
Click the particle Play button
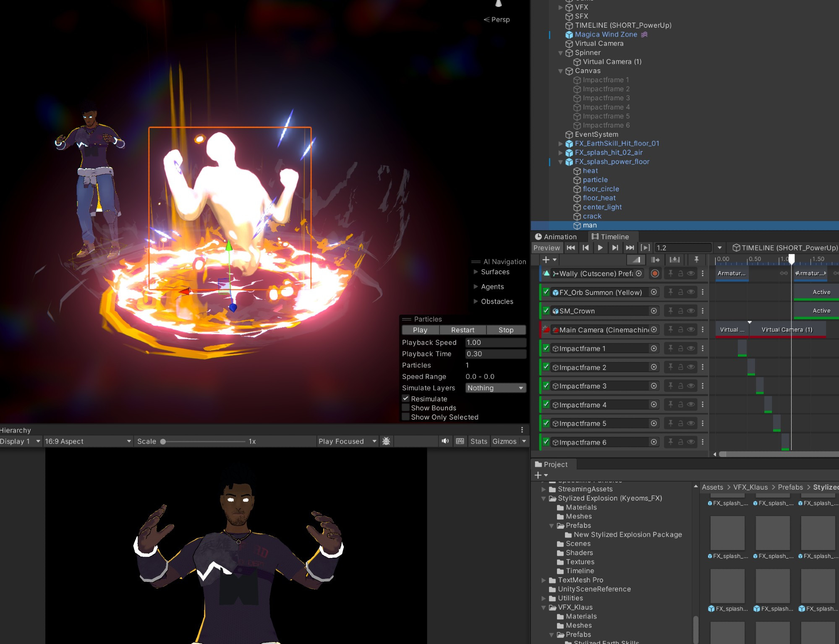point(420,330)
